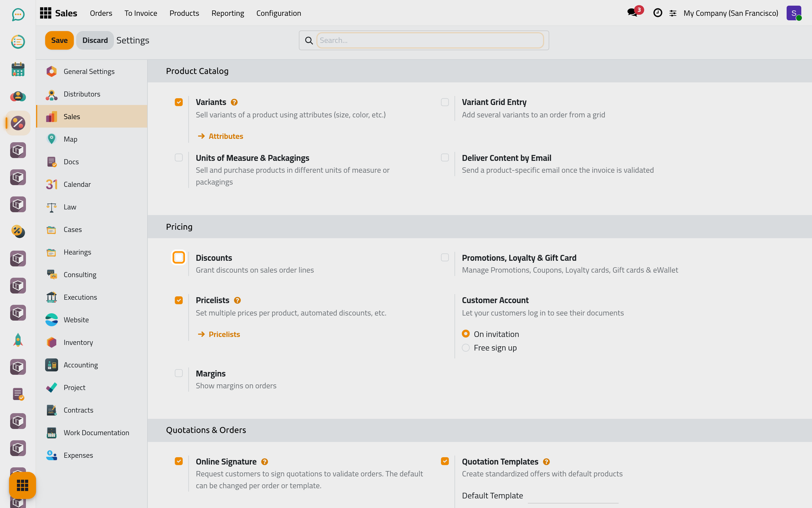Image resolution: width=812 pixels, height=508 pixels.
Task: Open the Variants help question mark icon
Action: point(234,102)
